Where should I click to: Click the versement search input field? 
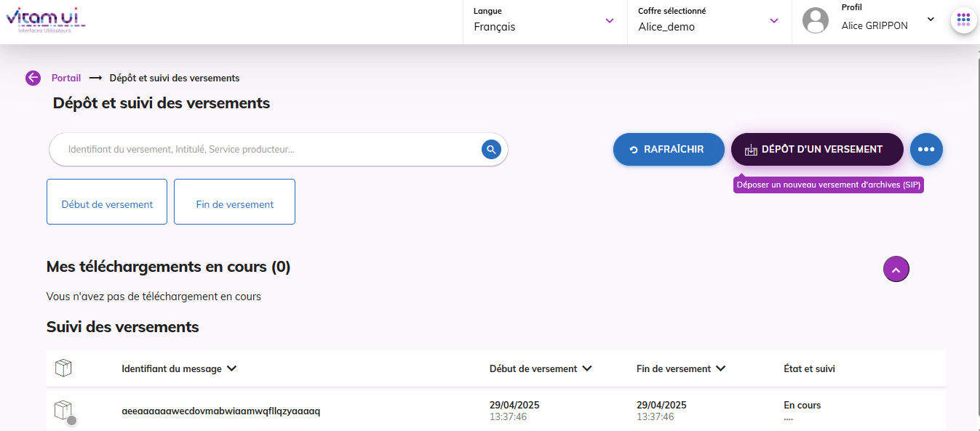[269, 150]
